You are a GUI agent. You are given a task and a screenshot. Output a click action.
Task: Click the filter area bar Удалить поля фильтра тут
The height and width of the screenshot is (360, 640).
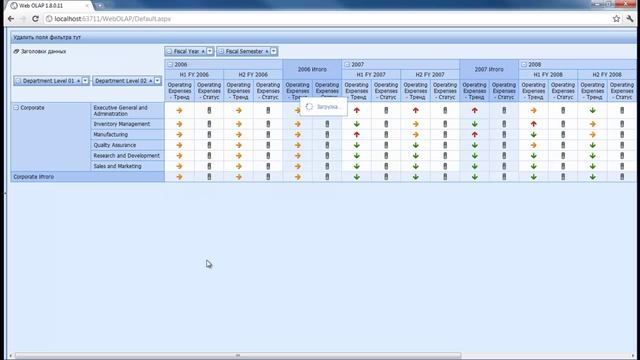pyautogui.click(x=323, y=37)
